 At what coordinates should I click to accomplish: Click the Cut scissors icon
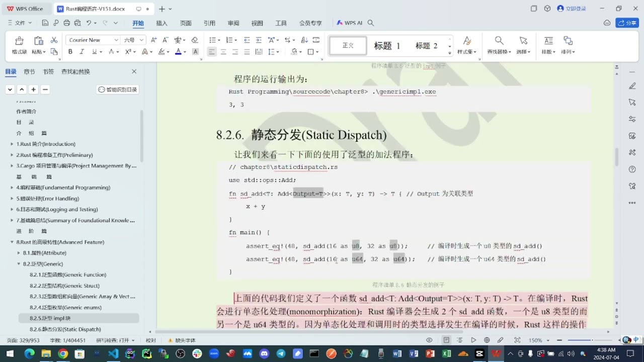point(54,40)
